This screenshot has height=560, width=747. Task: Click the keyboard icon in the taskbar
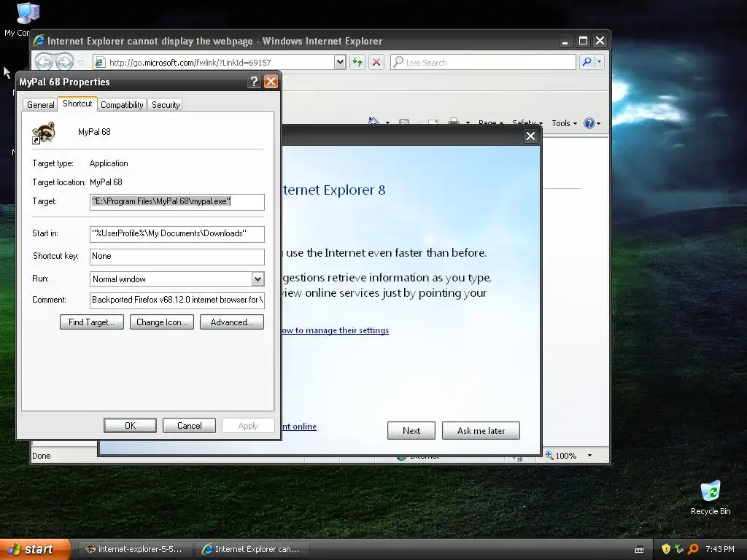(x=639, y=550)
